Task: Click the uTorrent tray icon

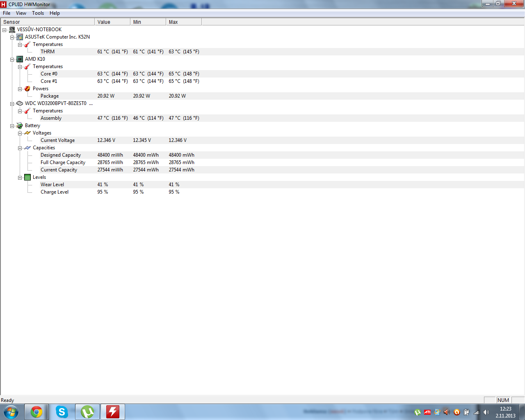Action: (418, 412)
